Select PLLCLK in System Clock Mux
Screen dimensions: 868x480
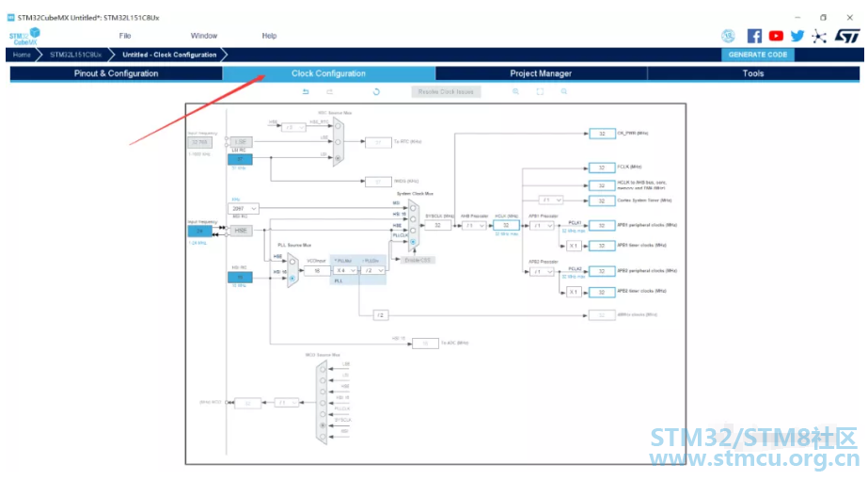coord(413,242)
